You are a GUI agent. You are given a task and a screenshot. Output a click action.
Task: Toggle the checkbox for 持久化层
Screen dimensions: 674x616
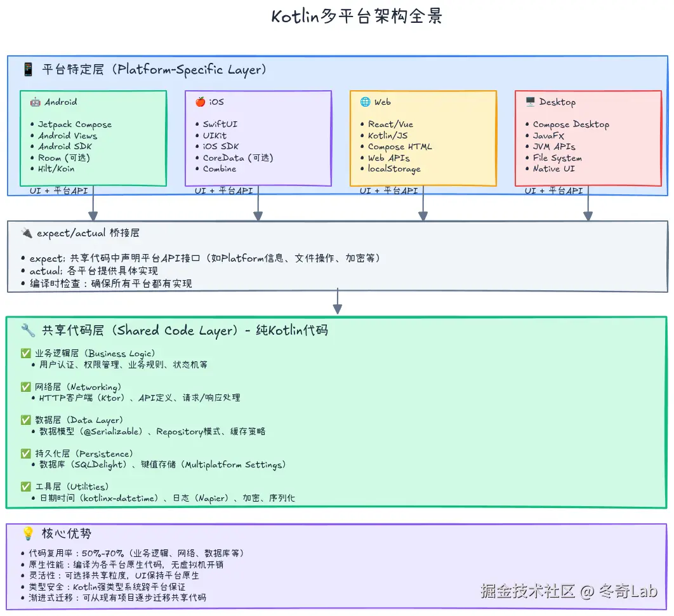pyautogui.click(x=26, y=453)
